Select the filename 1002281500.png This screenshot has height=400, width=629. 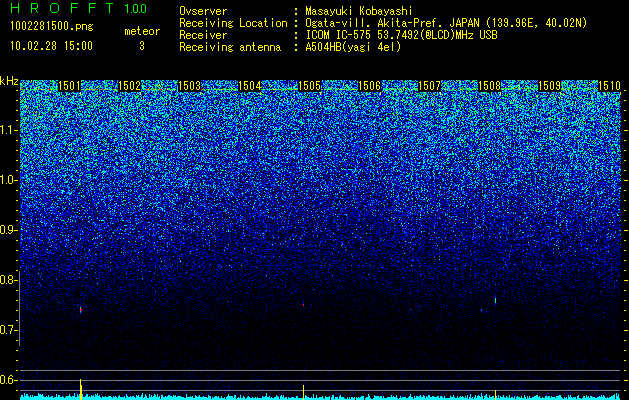tap(52, 27)
